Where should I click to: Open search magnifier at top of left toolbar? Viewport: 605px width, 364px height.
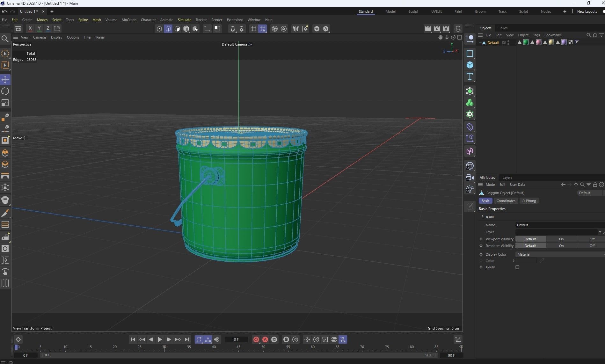[5, 39]
